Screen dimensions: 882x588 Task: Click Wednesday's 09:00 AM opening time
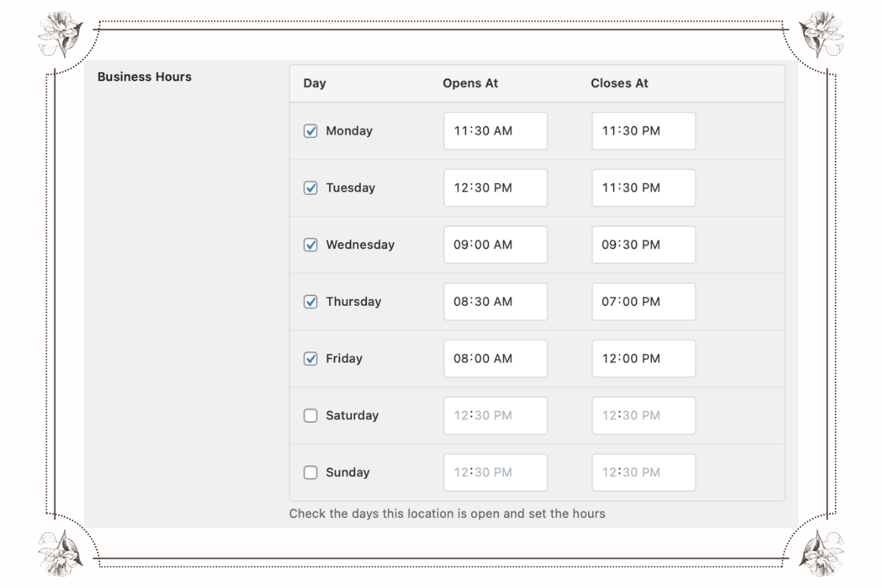tap(495, 244)
